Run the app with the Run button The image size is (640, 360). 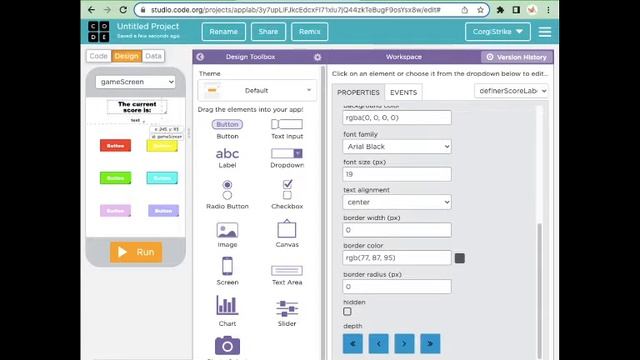coord(136,252)
